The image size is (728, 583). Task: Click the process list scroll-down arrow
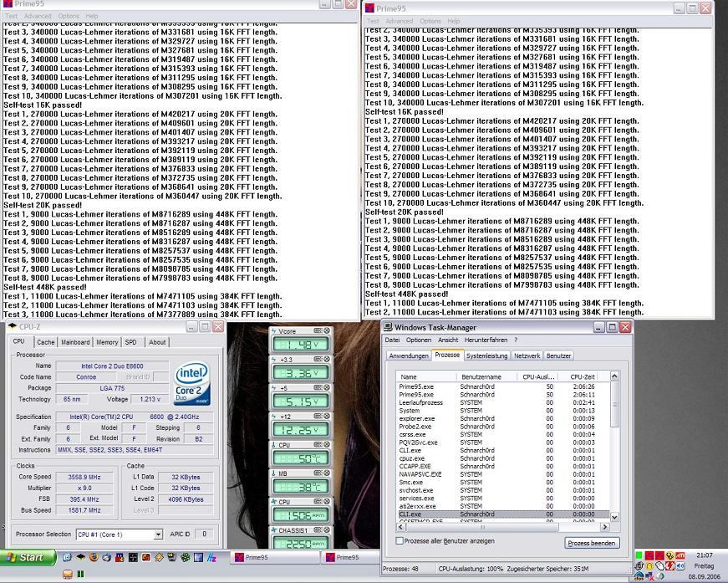[x=614, y=517]
